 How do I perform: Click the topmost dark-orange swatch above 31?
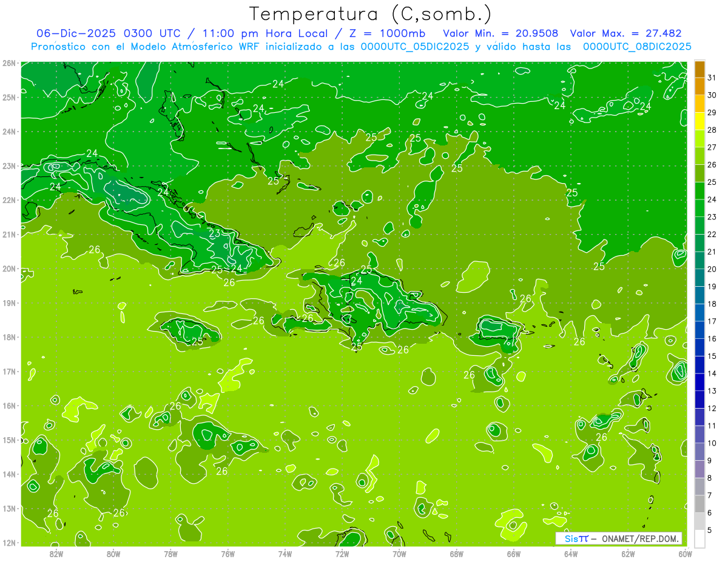[x=699, y=68]
